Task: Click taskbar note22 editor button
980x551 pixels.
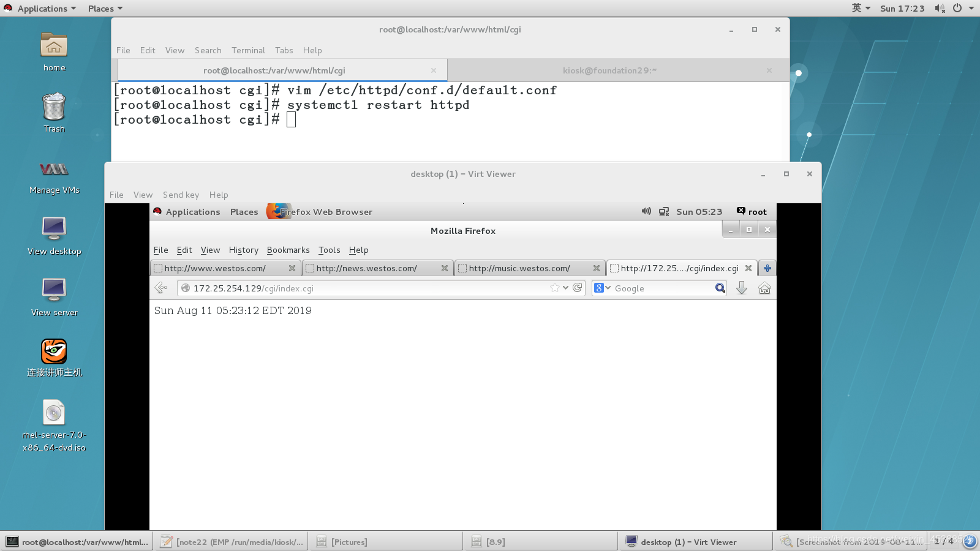Action: (x=232, y=542)
